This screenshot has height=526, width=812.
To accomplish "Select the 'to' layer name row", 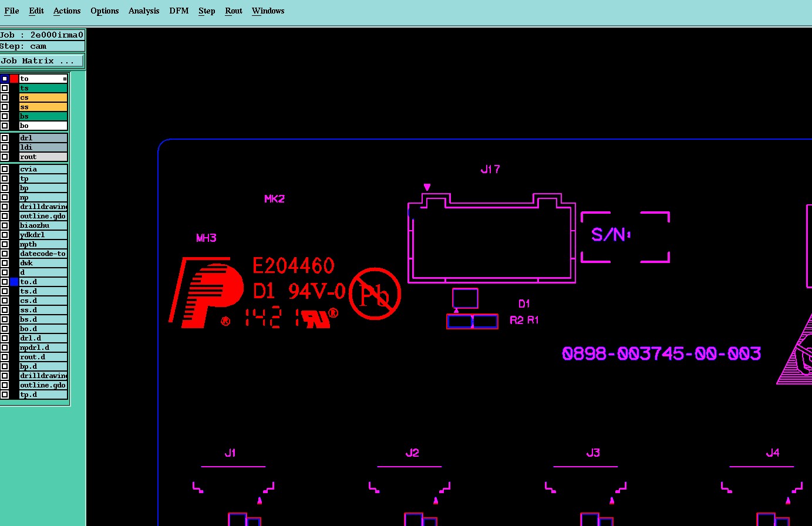I will [x=43, y=79].
